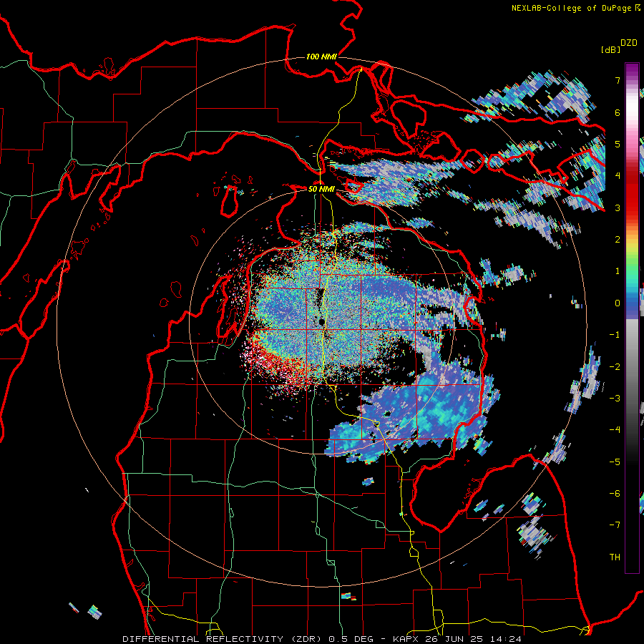
Task: Click the DZD color scale title
Action: pyautogui.click(x=629, y=43)
